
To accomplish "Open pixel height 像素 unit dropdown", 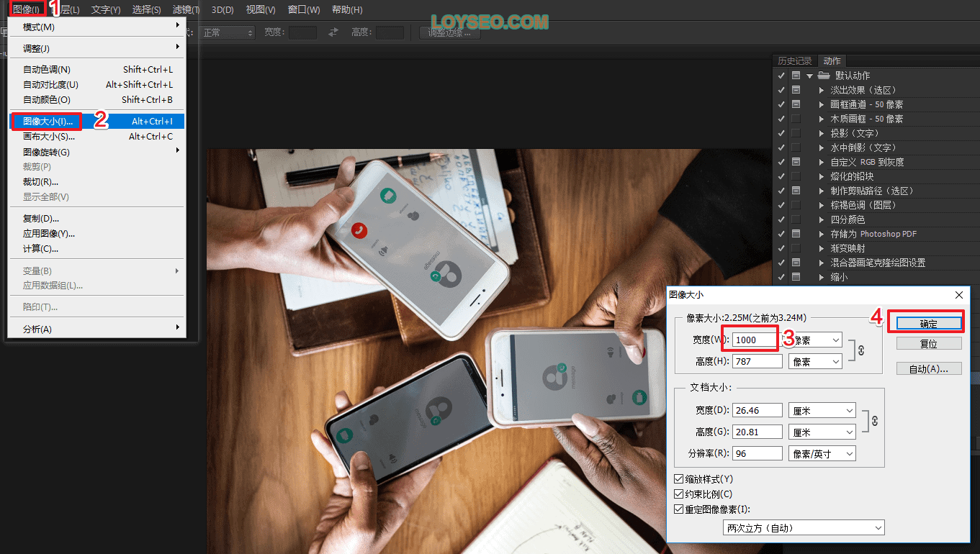I will 815,361.
